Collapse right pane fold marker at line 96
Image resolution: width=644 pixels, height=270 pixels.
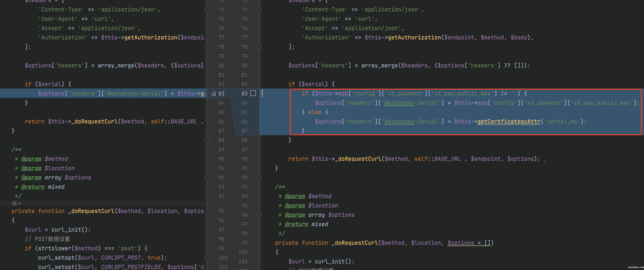pyautogui.click(x=259, y=215)
